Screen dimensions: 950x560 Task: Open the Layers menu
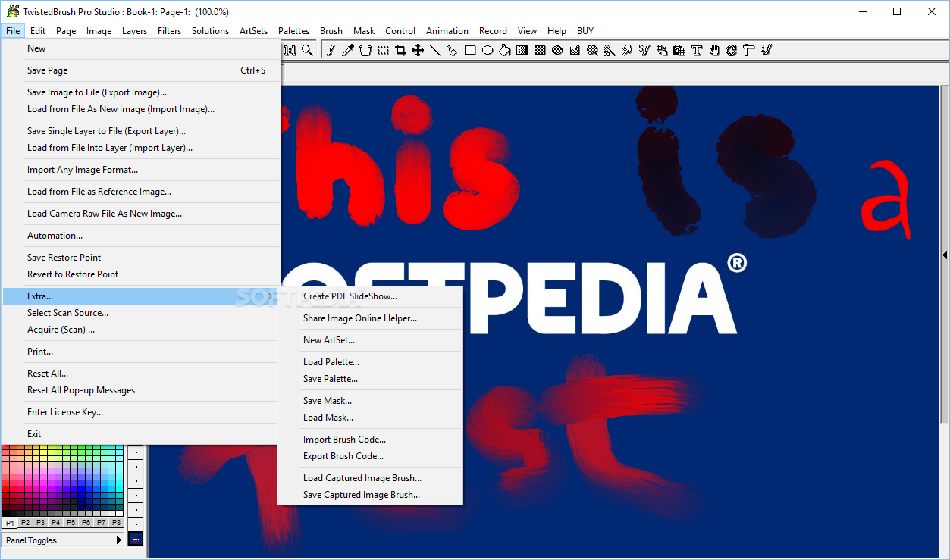[135, 31]
